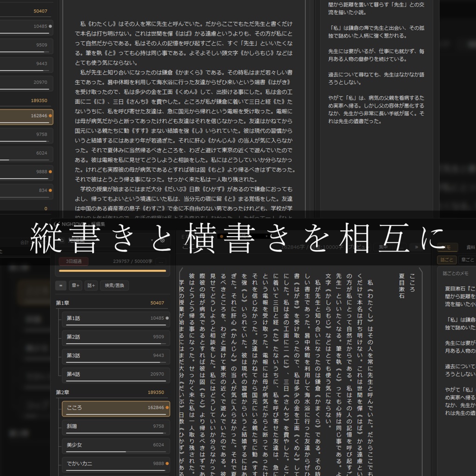The image size is (476, 476).
Task: Open project settings gear in bottom window
Action: [162, 240]
